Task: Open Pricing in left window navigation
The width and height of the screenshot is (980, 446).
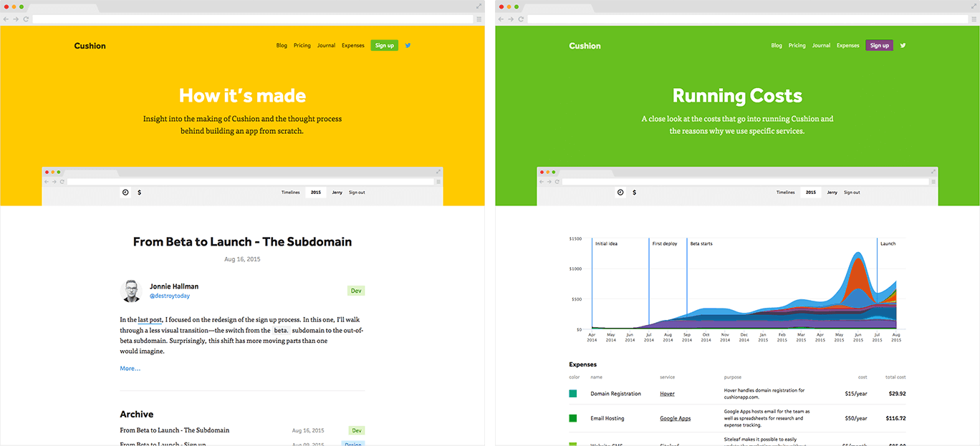Action: click(x=302, y=45)
